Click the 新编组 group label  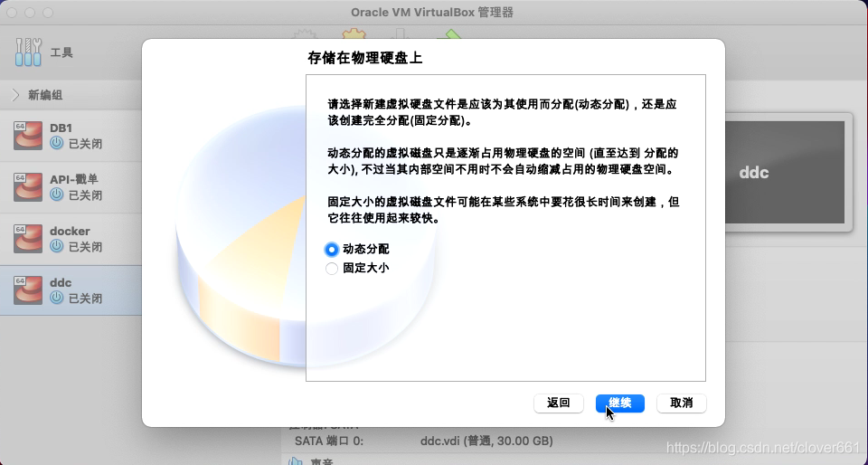click(x=45, y=95)
